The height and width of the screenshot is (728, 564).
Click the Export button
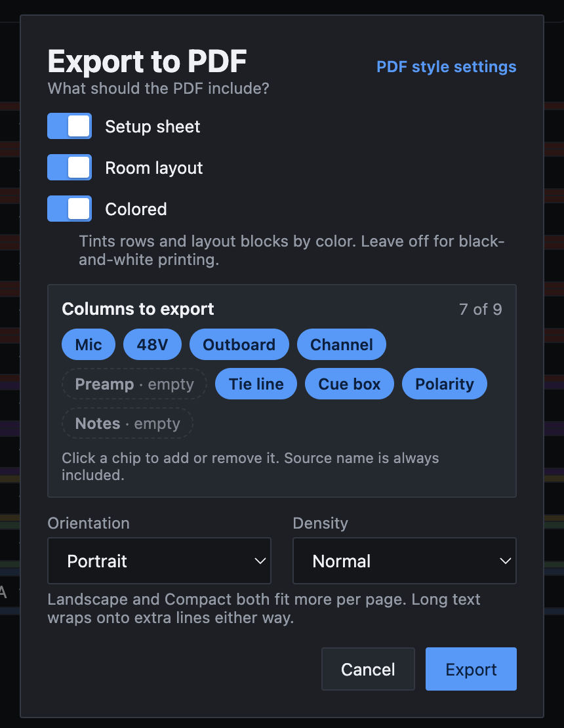471,669
